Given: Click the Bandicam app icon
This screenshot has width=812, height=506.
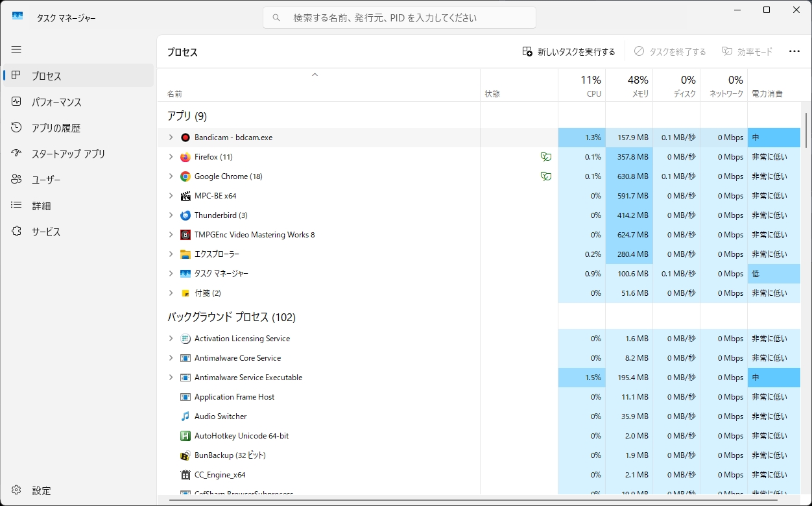Looking at the screenshot, I should click(185, 138).
